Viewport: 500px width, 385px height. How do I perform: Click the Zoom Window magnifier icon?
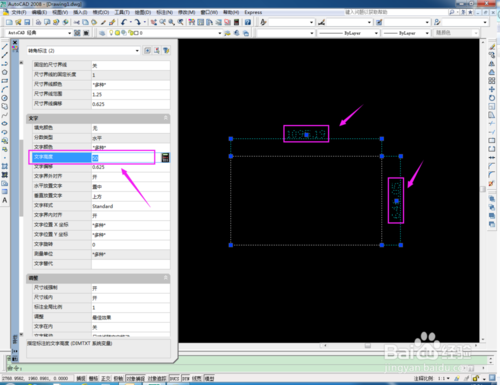(172, 22)
